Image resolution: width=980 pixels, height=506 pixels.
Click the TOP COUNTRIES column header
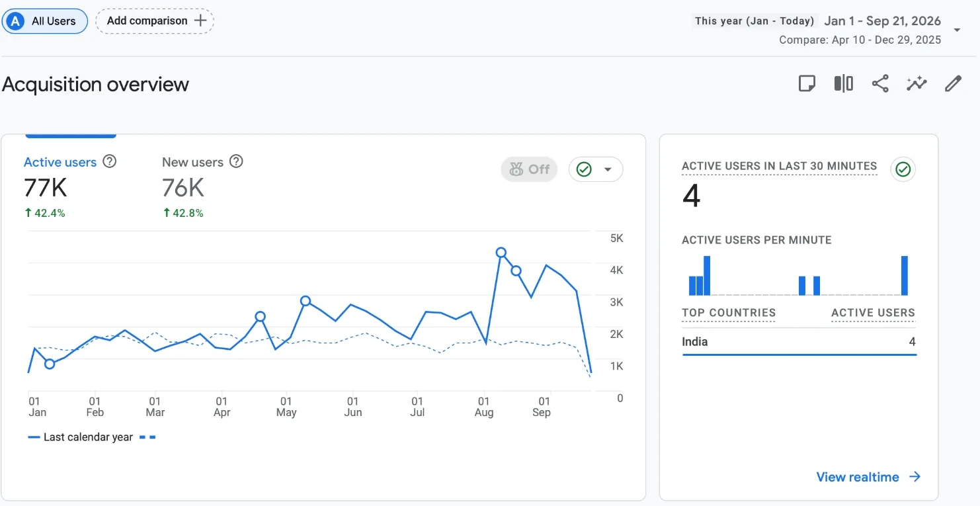point(729,313)
